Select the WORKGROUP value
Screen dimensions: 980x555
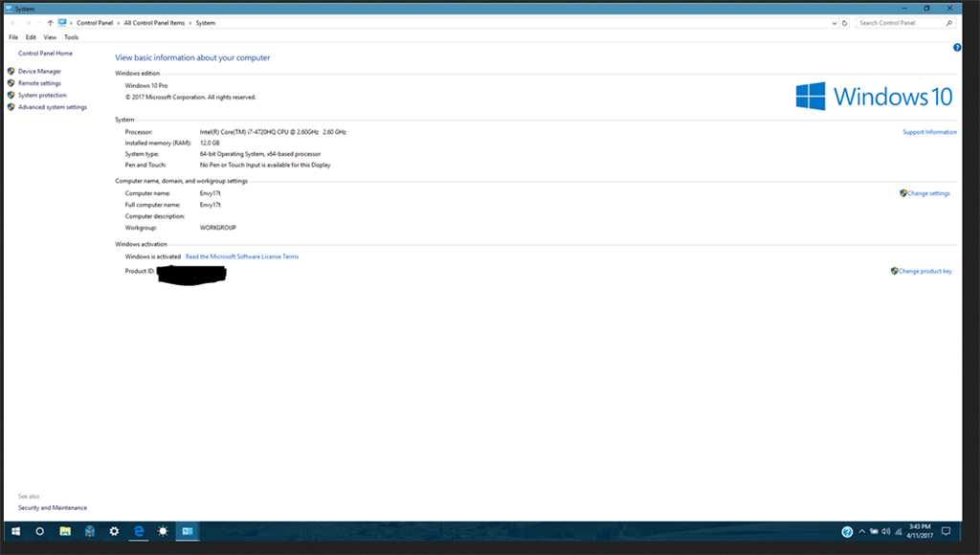[x=217, y=228]
